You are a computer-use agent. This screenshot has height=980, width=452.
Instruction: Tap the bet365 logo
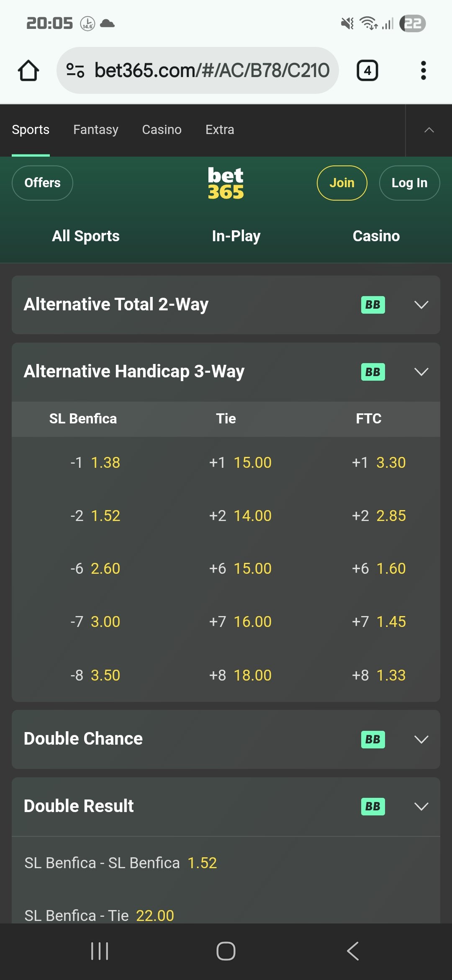point(226,183)
